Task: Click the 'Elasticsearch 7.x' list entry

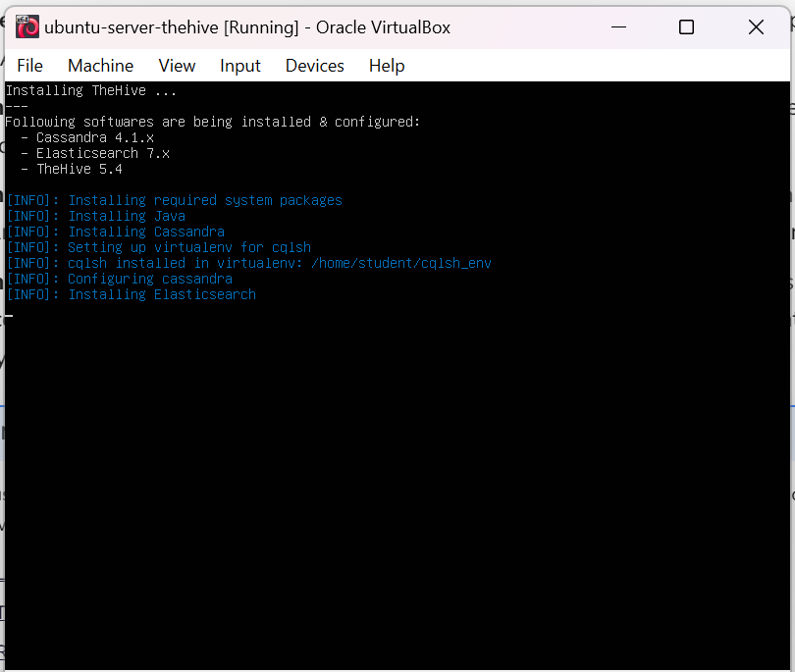Action: (102, 153)
